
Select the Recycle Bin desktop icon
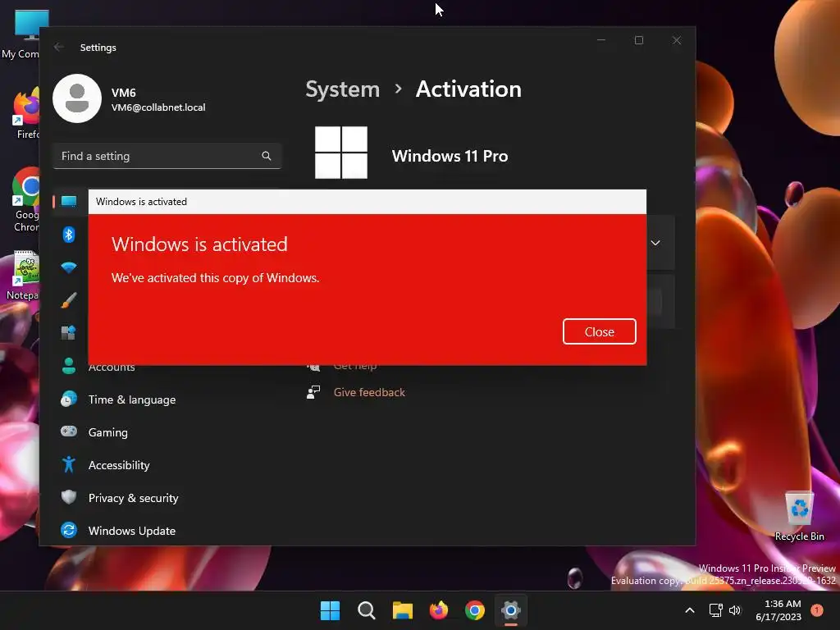pyautogui.click(x=799, y=515)
